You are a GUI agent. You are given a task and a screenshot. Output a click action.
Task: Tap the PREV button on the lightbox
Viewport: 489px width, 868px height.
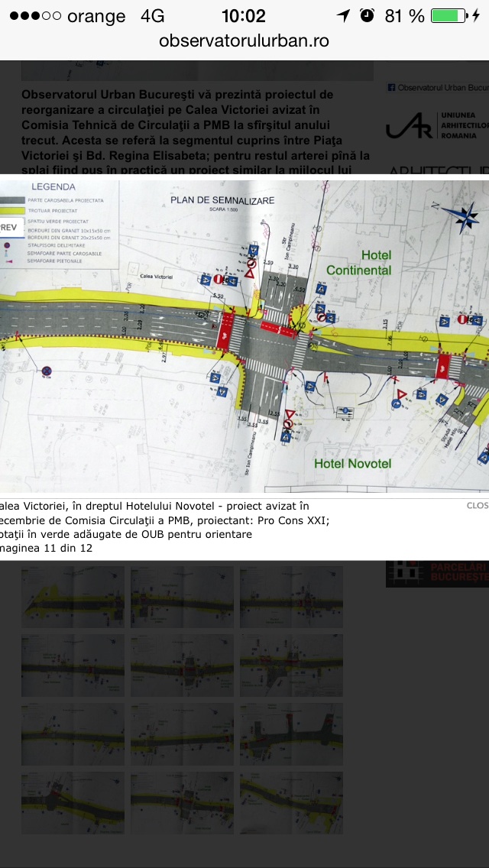[x=9, y=228]
